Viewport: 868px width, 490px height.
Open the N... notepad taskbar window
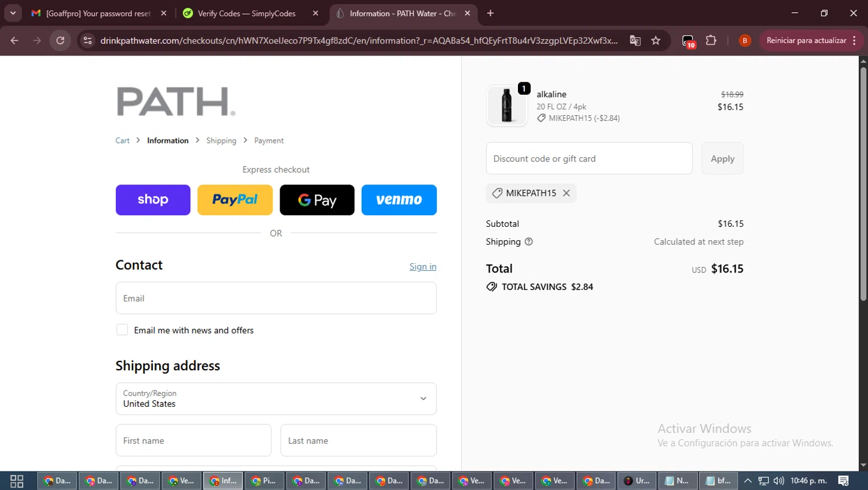(x=678, y=481)
